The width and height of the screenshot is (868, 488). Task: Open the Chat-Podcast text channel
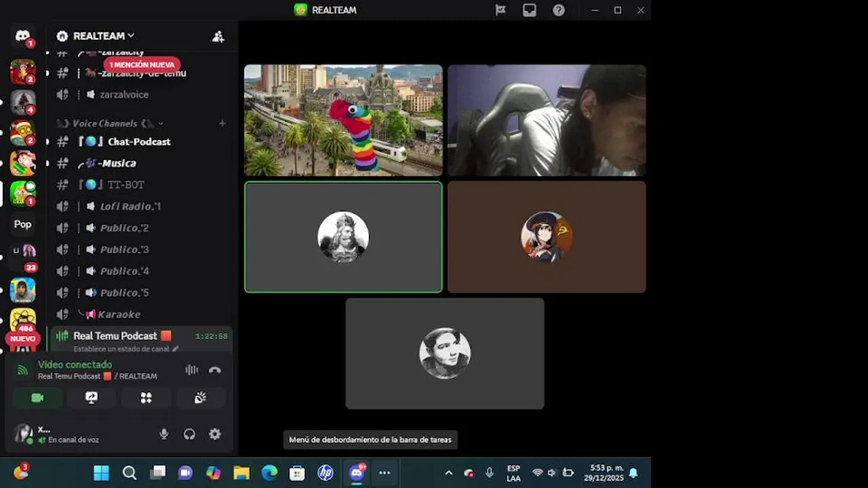tap(140, 142)
